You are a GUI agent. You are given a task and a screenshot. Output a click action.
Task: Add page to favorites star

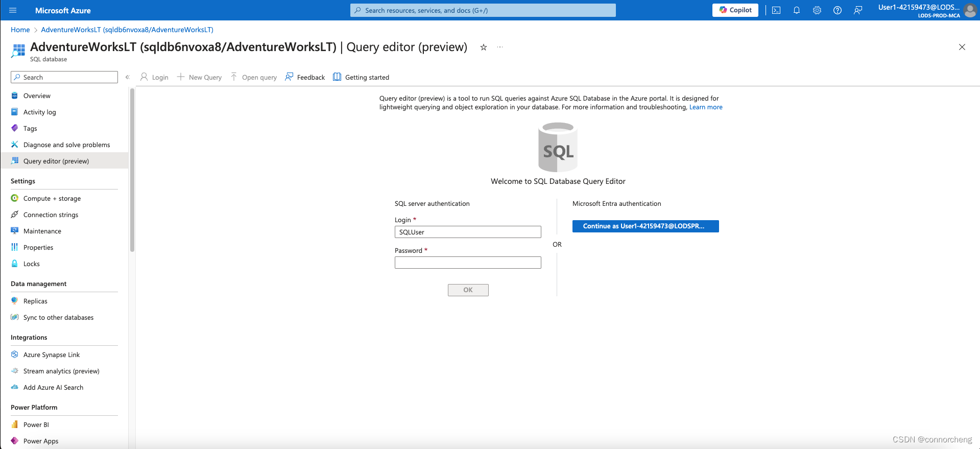484,47
